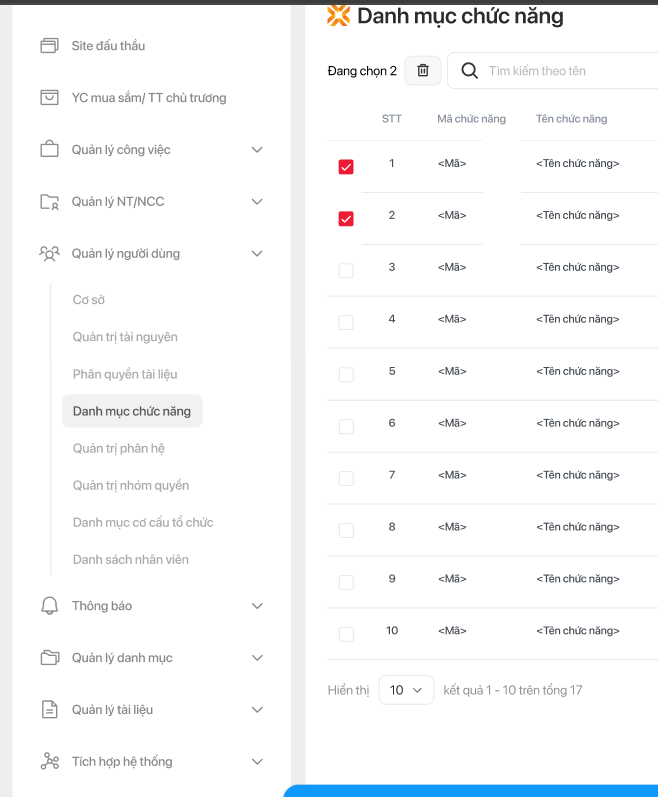Image resolution: width=658 pixels, height=797 pixels.
Task: Collapse the Quản lý người dùng section
Action: click(x=257, y=254)
